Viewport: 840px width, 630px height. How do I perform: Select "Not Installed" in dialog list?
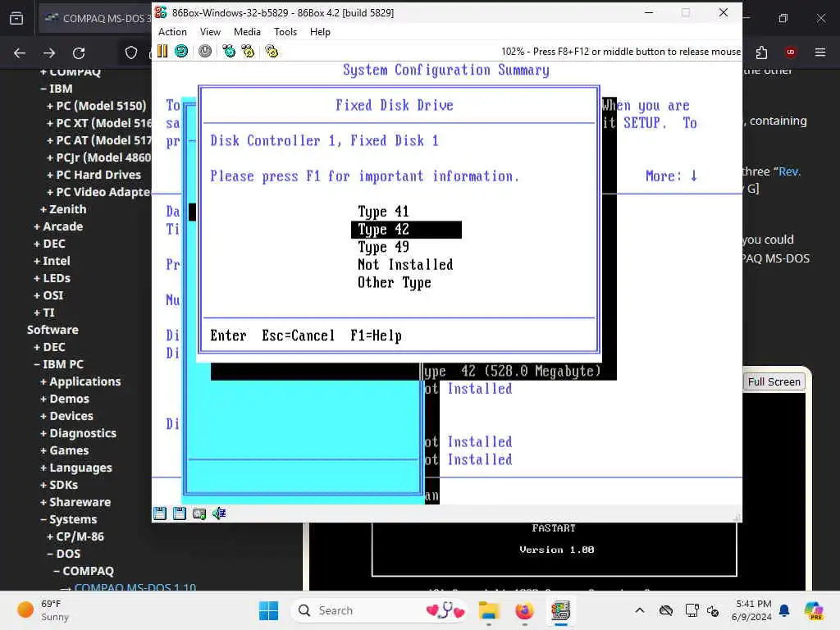click(x=405, y=265)
